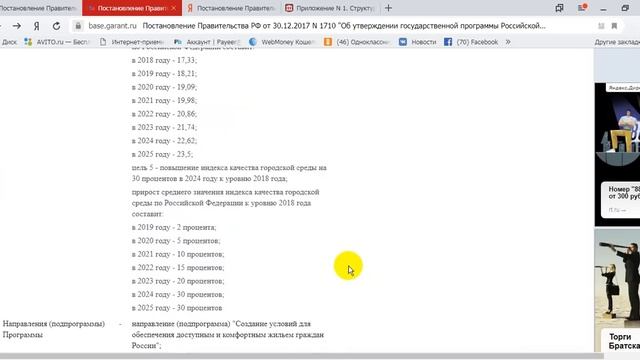The image size is (640, 360).
Task: Open the AVITO.ru bookmark
Action: pyautogui.click(x=56, y=42)
